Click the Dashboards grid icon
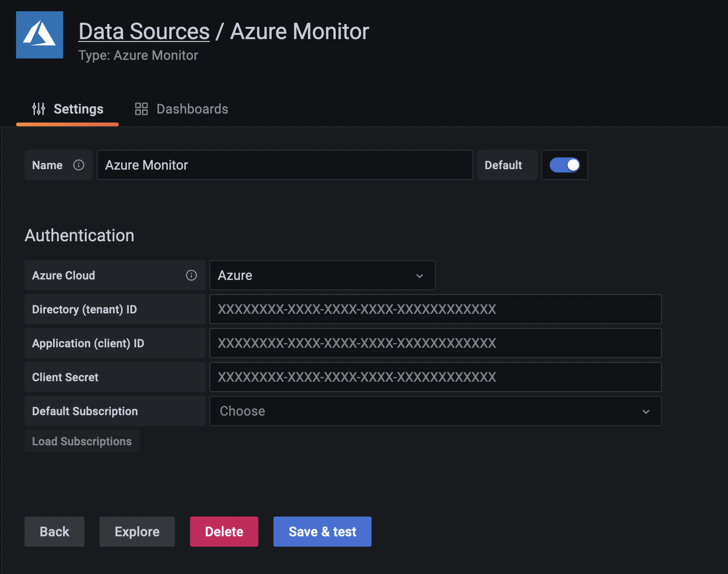 pos(141,109)
